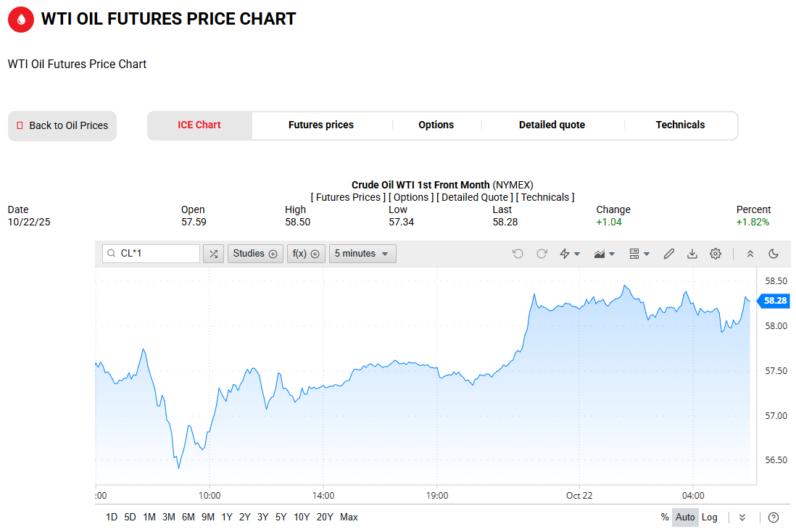This screenshot has height=532, width=796.
Task: Undo the last chart action
Action: click(518, 254)
